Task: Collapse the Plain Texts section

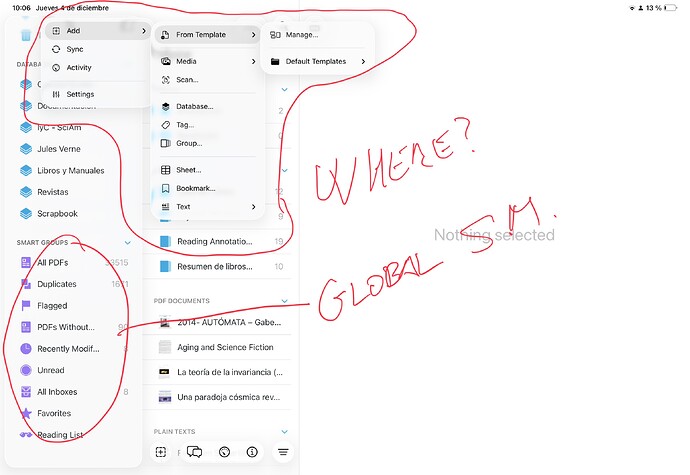Action: (284, 430)
